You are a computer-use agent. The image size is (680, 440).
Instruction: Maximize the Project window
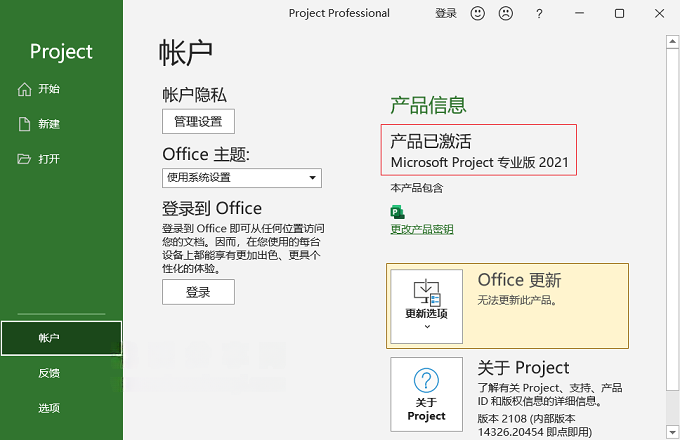(x=619, y=13)
